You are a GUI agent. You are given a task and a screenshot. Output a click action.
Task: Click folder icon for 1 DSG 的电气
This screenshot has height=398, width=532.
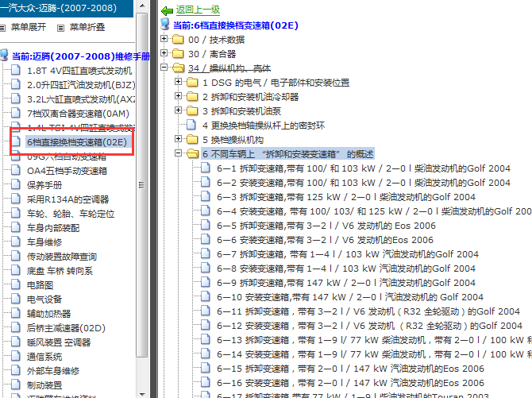(x=192, y=82)
